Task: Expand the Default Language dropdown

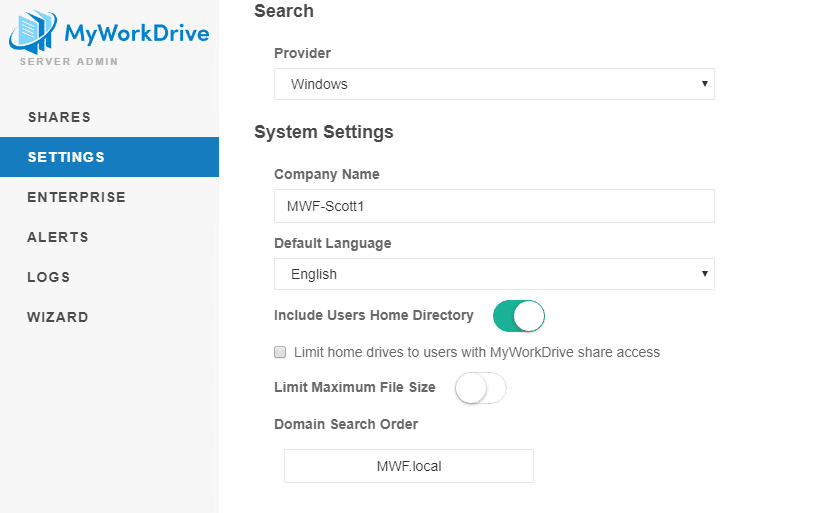Action: coord(494,274)
